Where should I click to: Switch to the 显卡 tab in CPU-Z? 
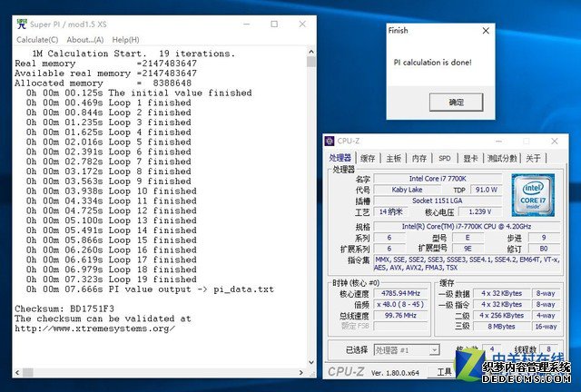[470, 158]
